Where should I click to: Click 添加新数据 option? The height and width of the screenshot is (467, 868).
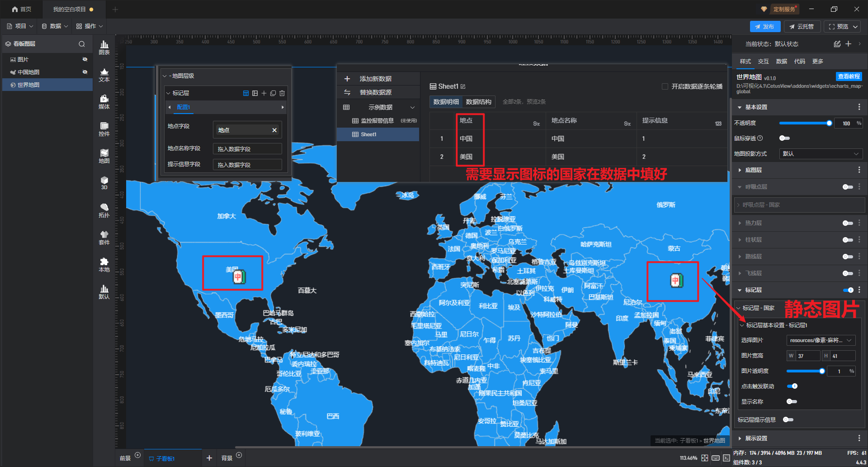point(376,79)
